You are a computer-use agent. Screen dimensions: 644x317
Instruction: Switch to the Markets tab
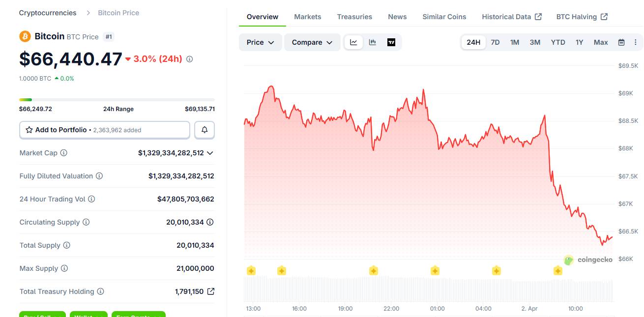click(x=307, y=16)
